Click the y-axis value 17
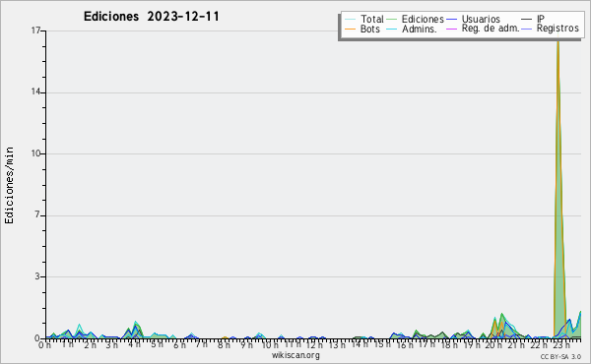This screenshot has width=591, height=364. [35, 30]
